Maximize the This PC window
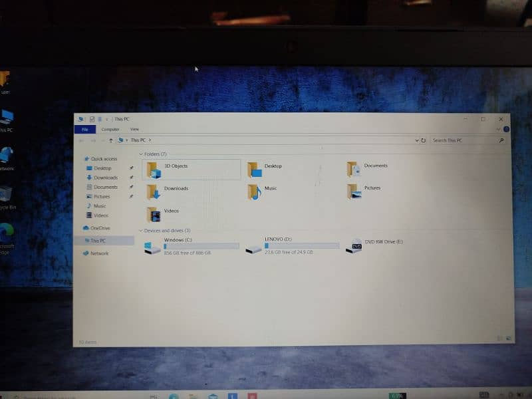Viewport: 532px width, 399px height. (x=483, y=119)
